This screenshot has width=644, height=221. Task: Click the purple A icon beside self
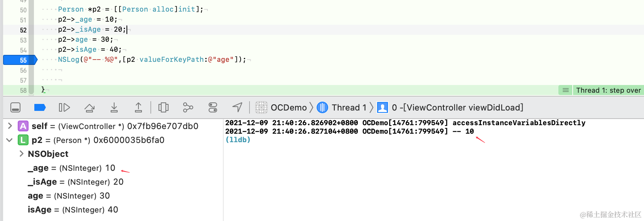[23, 126]
